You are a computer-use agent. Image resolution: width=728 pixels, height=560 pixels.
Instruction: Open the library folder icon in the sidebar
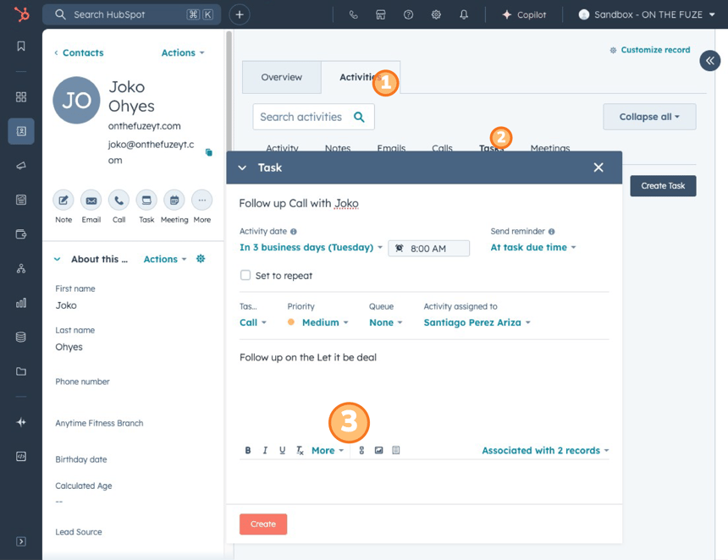click(x=21, y=371)
